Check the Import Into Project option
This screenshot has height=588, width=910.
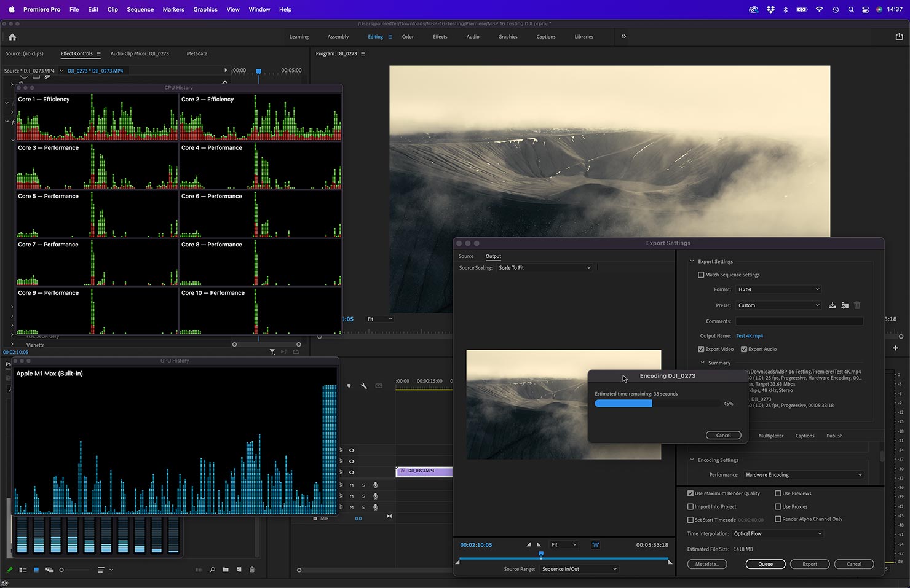(690, 507)
